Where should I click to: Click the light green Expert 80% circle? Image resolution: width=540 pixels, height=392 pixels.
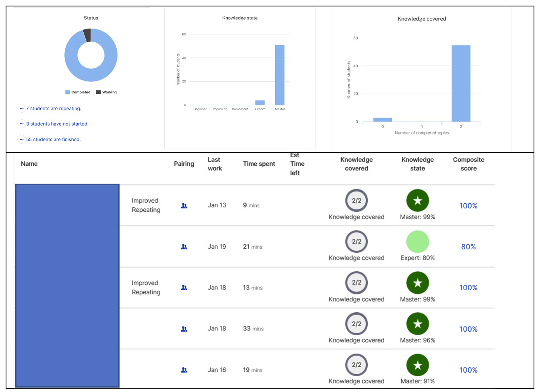[x=417, y=241]
